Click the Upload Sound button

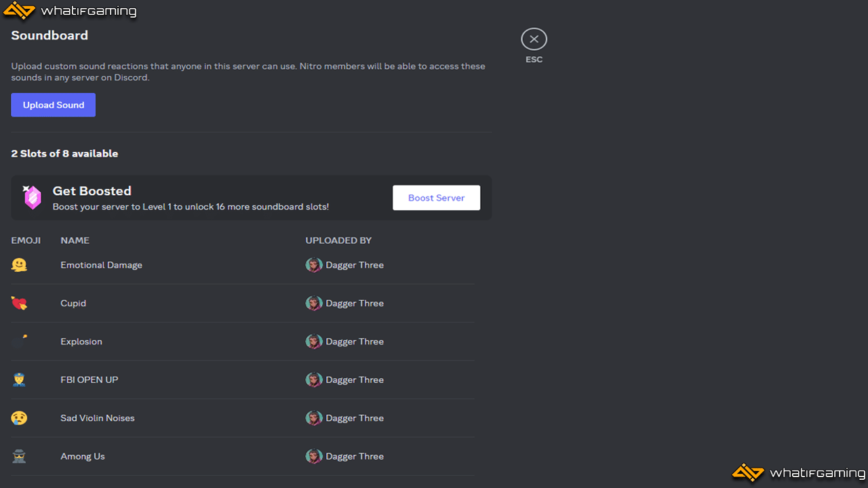click(53, 105)
